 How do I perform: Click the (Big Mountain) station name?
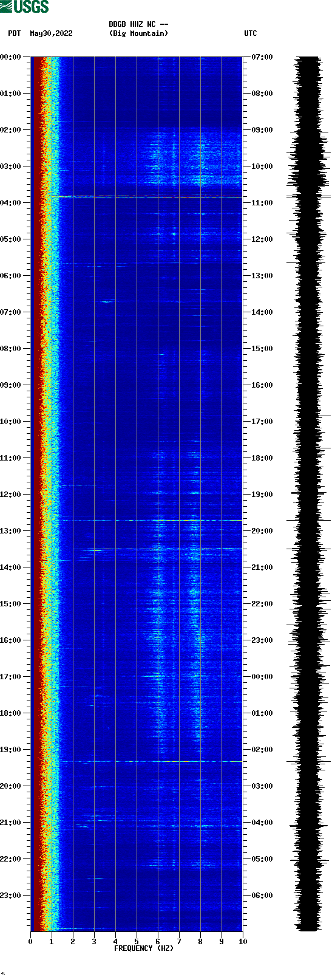pos(138,33)
